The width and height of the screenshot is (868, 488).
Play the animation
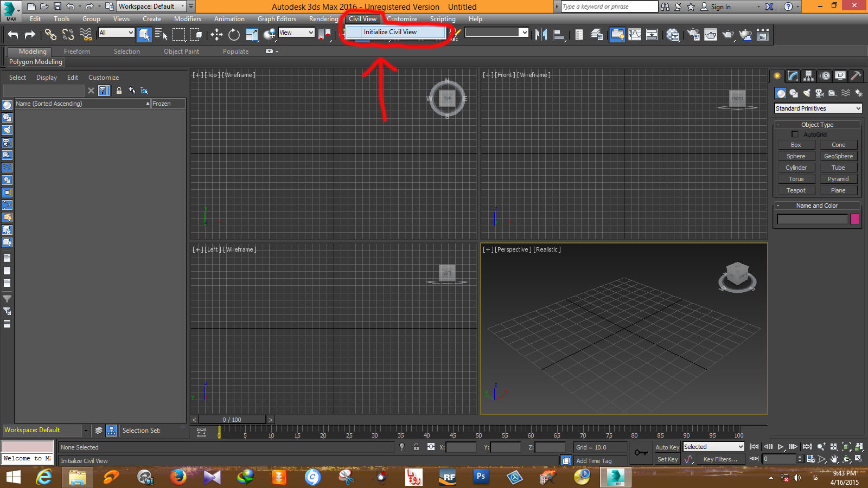point(781,447)
